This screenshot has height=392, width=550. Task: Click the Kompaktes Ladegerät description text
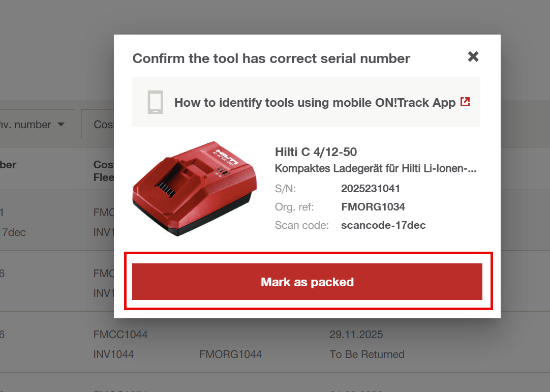[x=375, y=168]
